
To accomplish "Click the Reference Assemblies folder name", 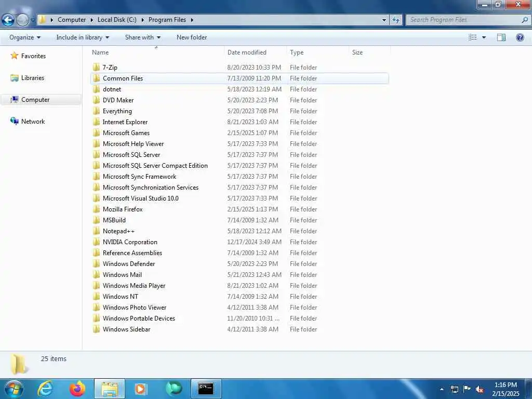I will tap(132, 253).
